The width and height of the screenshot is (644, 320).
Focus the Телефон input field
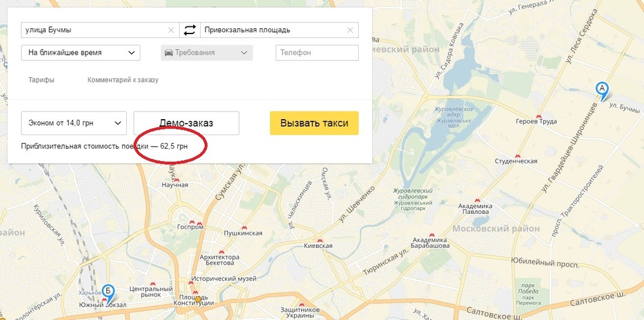(x=317, y=53)
